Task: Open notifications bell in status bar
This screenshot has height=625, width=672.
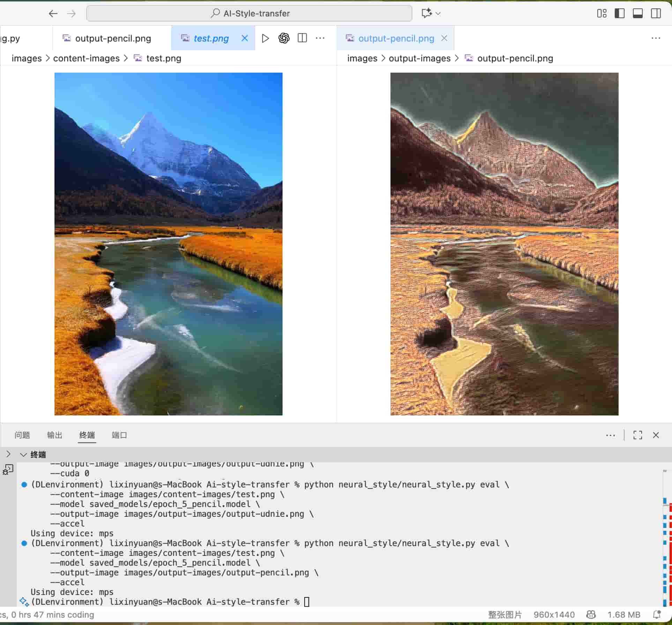Action: [656, 615]
